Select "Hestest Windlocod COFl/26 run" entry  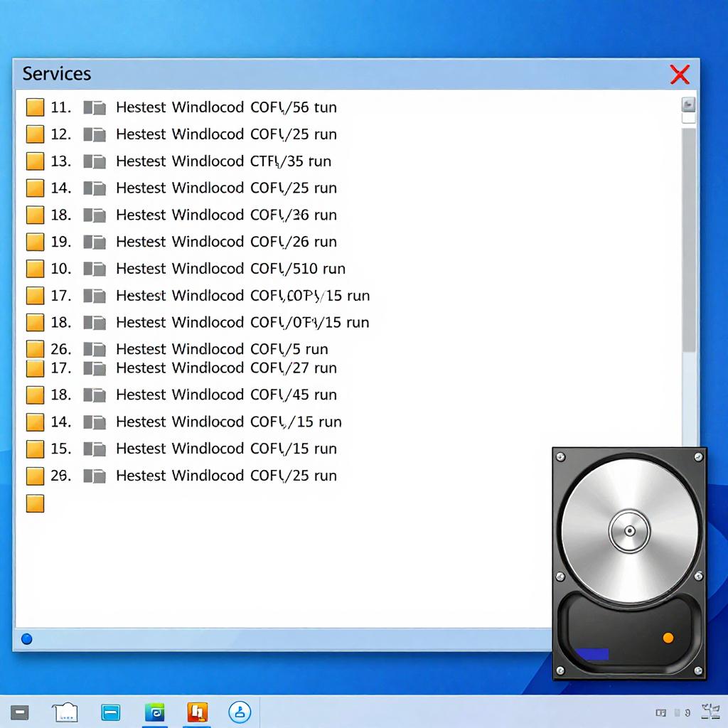226,242
